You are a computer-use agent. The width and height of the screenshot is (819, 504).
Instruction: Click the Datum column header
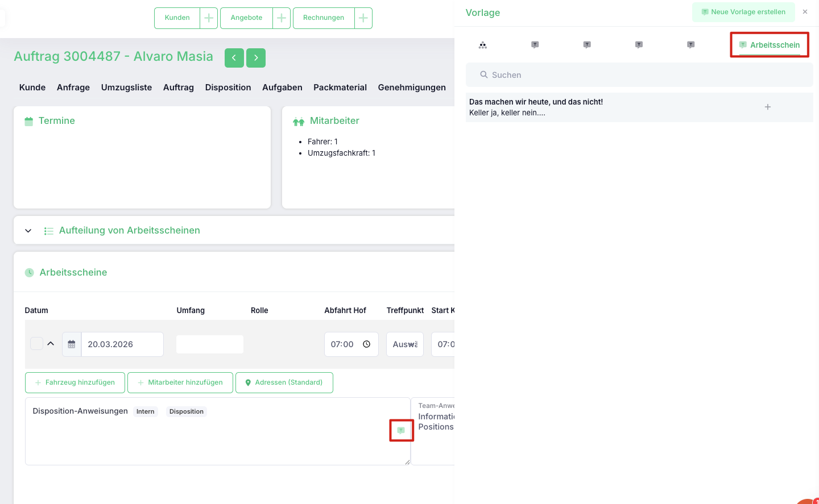tap(36, 310)
